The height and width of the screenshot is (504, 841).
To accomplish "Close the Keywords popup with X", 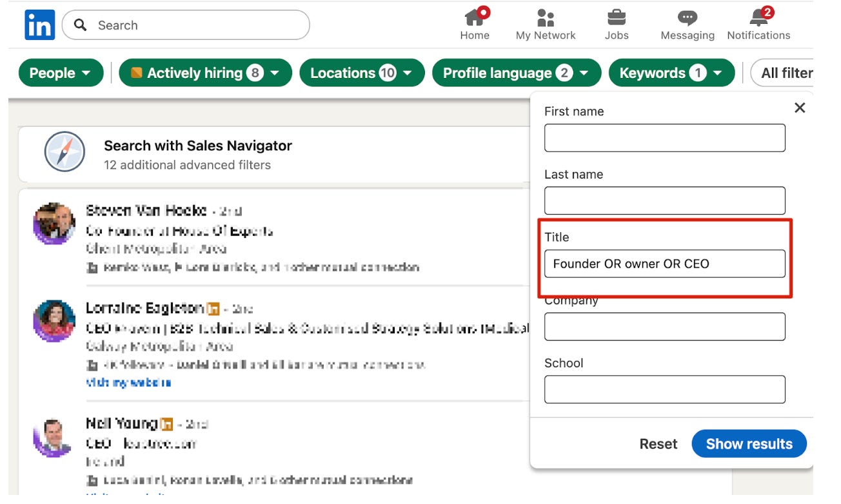I will (800, 108).
